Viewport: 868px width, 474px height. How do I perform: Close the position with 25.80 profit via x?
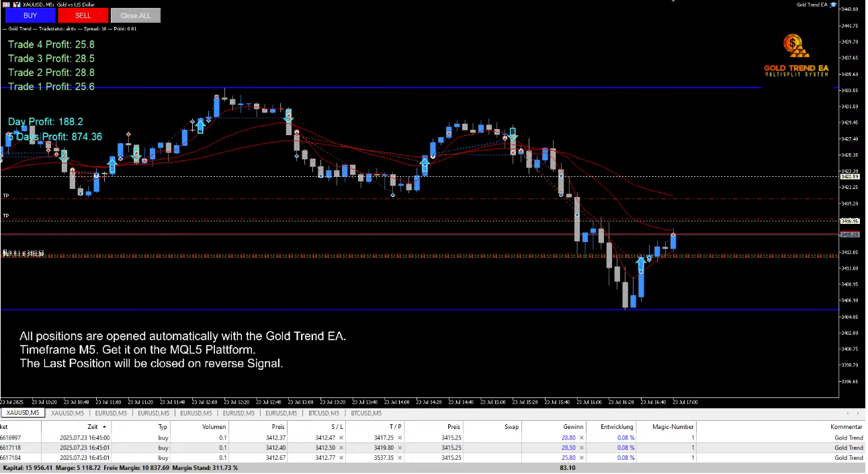click(x=581, y=458)
